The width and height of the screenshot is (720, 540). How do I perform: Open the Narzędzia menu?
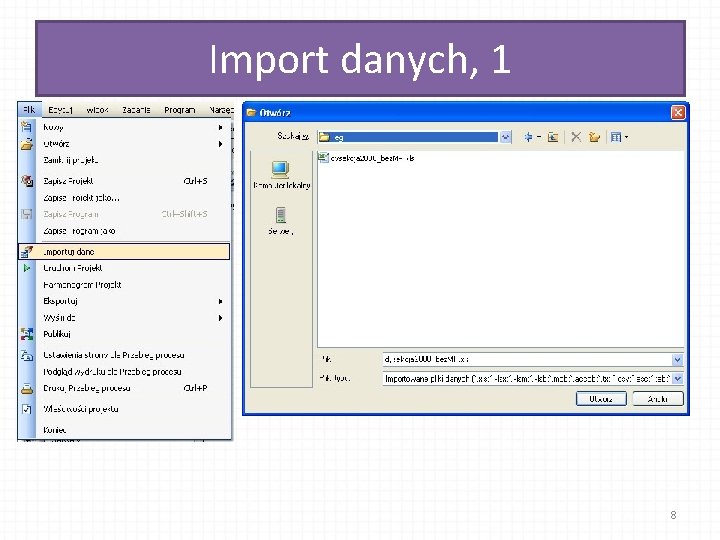point(221,110)
